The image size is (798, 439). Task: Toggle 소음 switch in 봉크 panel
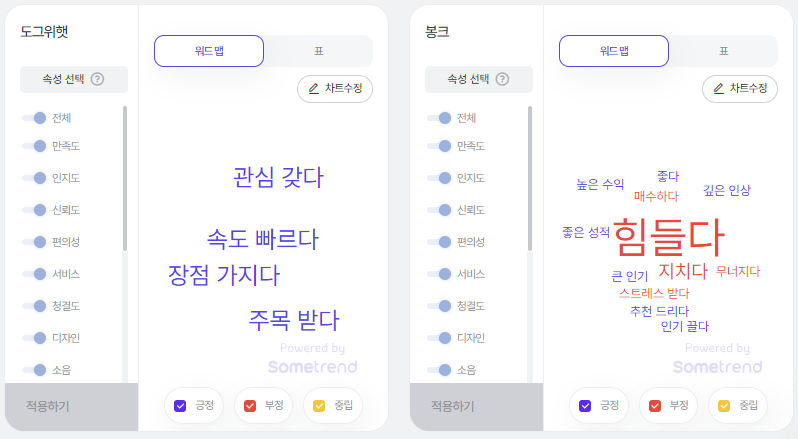pos(439,370)
